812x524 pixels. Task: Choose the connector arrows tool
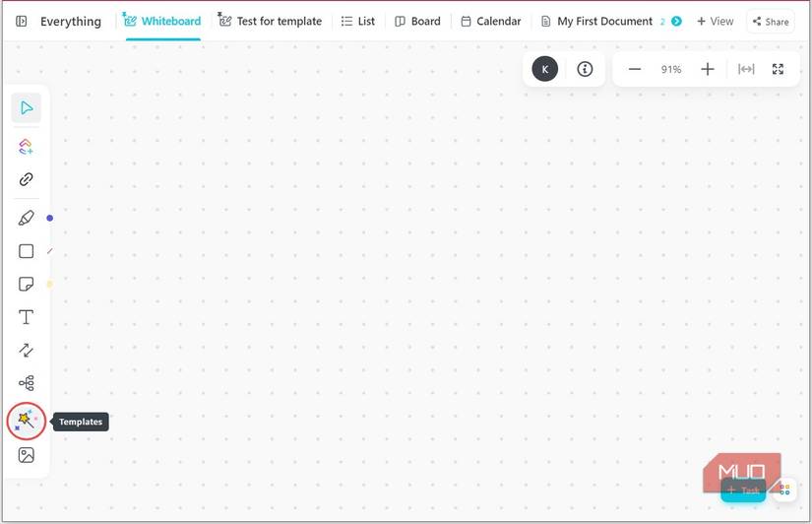(x=26, y=350)
